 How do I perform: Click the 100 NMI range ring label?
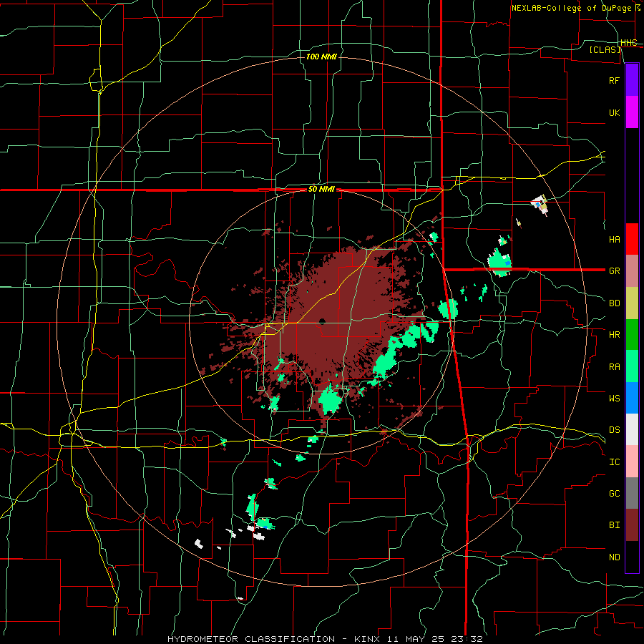[321, 57]
